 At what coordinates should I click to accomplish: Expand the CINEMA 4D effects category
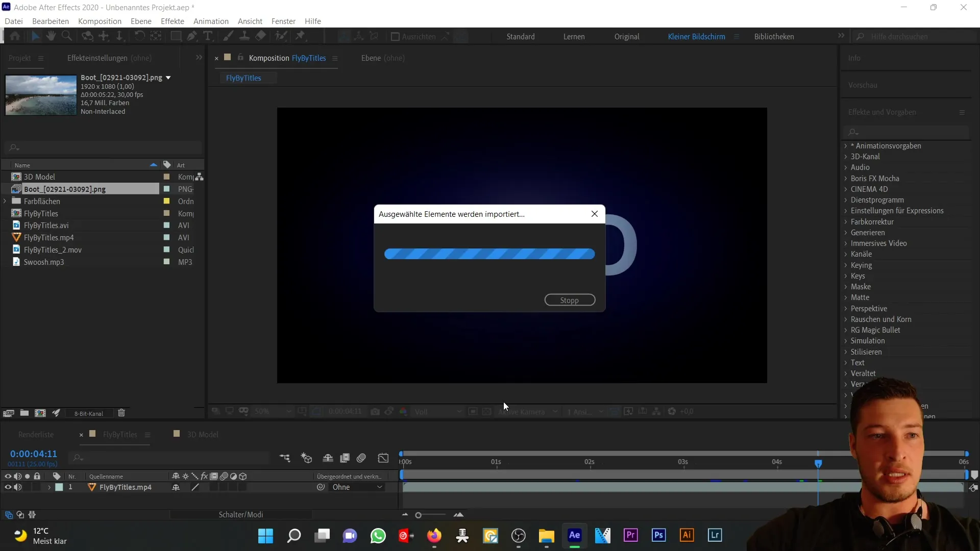[846, 189]
